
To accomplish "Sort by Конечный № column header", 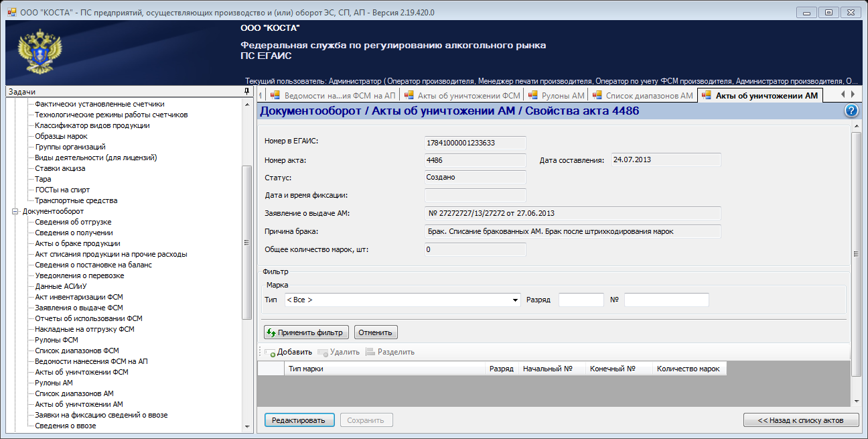I will [619, 369].
